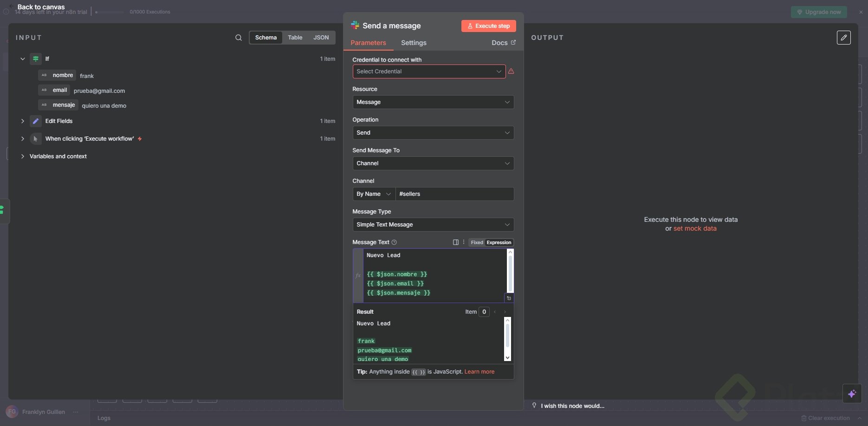Screen dimensions: 868x426
Task: Collapse the If node in the input tree
Action: [x=22, y=59]
